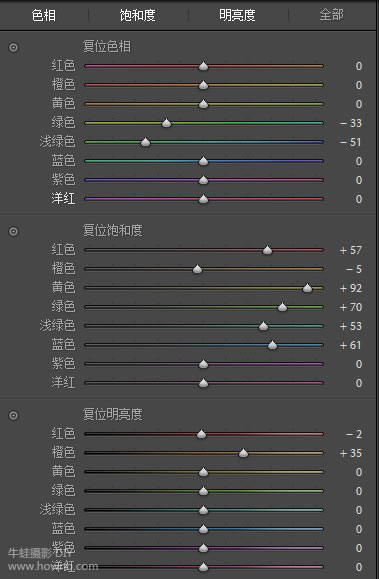Click the hue 绿色 value field showing -33

[351, 123]
